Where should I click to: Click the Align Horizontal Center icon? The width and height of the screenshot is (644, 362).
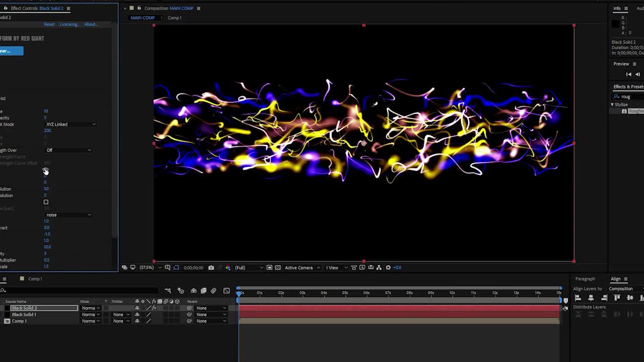coord(591,298)
